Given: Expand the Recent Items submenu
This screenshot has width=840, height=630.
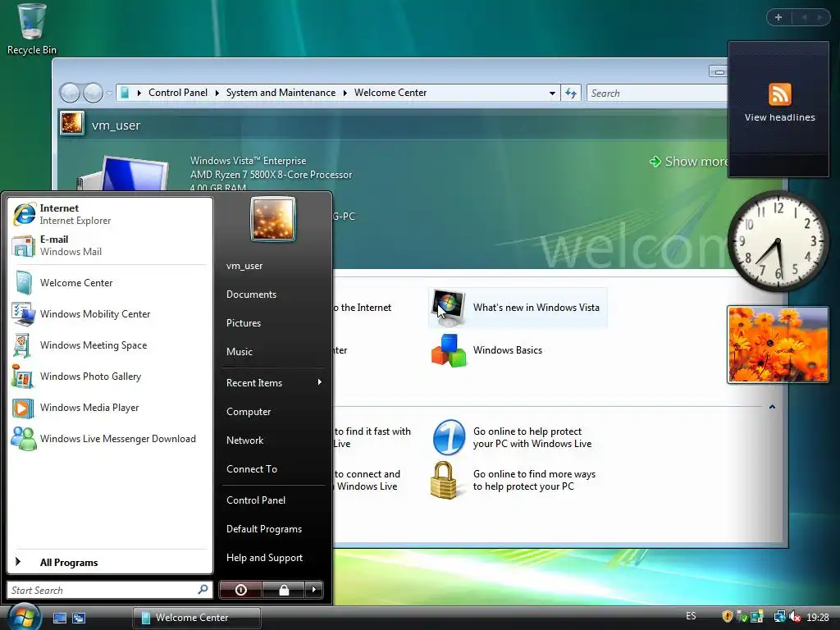Looking at the screenshot, I should click(x=274, y=382).
